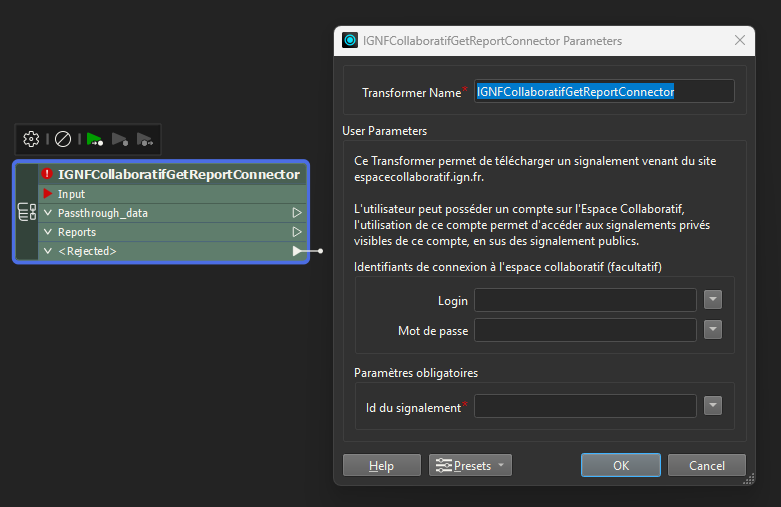Click the Paramètres obligatoires group label
Viewport: 781px width, 507px height.
coord(416,373)
